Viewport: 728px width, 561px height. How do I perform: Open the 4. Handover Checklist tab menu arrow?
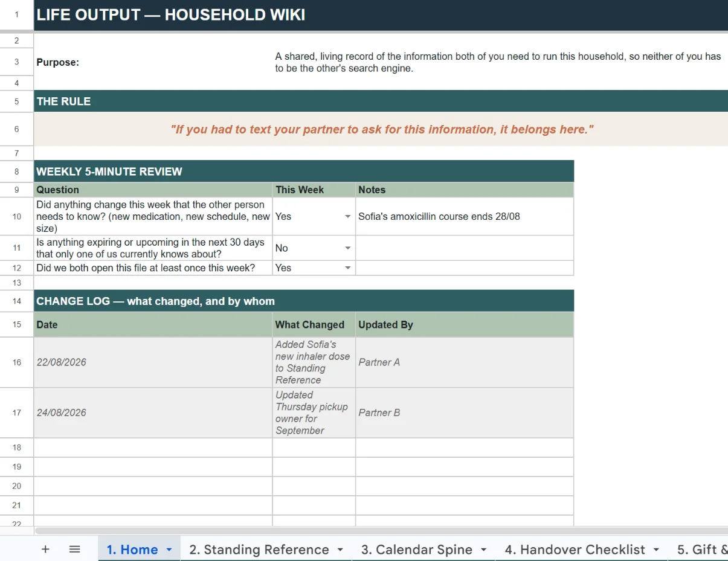point(656,550)
